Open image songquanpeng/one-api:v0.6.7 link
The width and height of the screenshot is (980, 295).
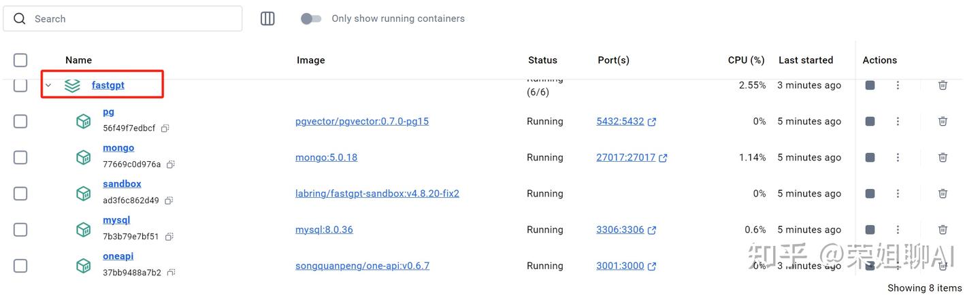point(362,265)
